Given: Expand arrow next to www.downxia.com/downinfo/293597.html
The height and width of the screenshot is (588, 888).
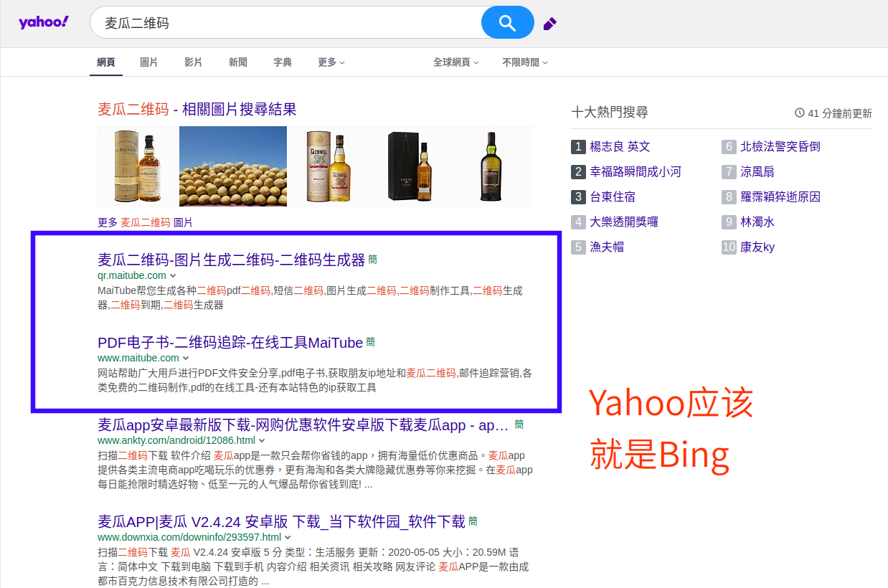Looking at the screenshot, I should (x=288, y=537).
